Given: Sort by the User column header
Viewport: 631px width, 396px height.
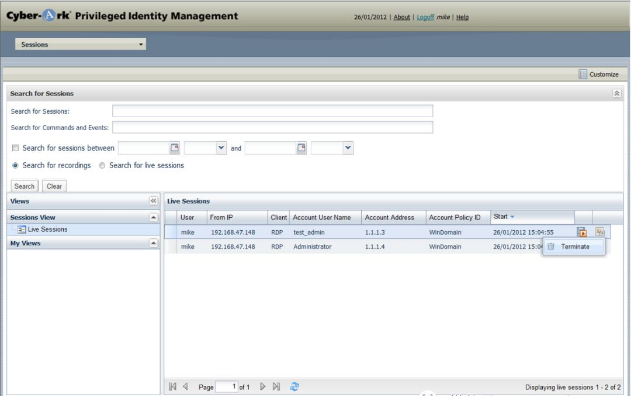Looking at the screenshot, I should pos(192,217).
